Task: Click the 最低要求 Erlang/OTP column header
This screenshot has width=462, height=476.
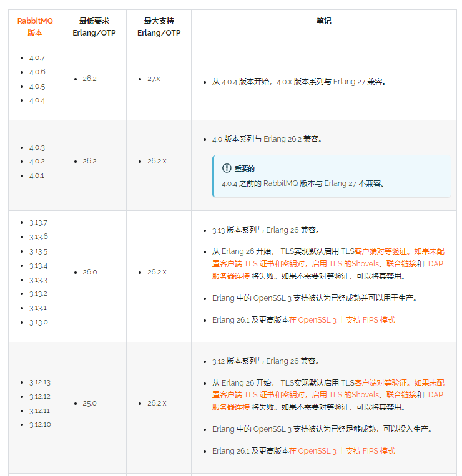Action: (94, 27)
